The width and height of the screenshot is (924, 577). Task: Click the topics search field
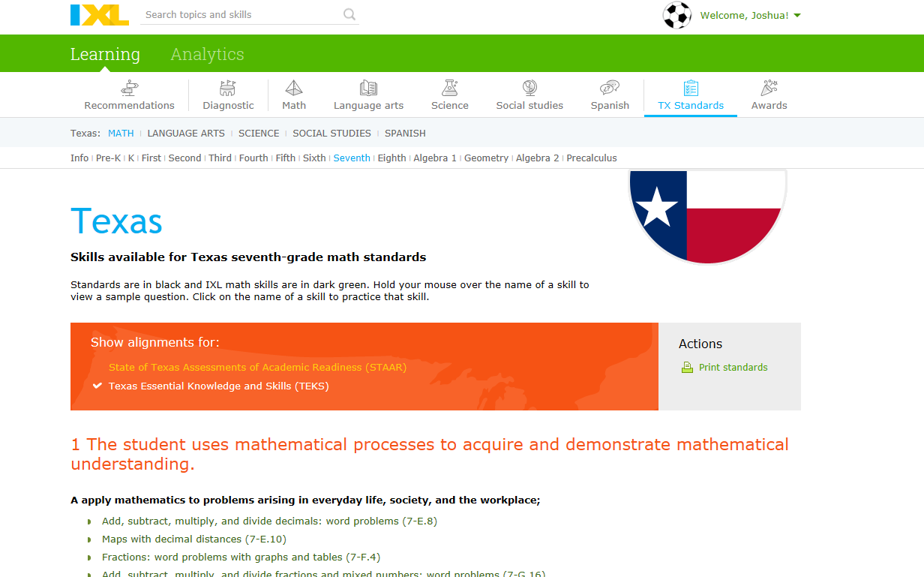click(x=240, y=14)
